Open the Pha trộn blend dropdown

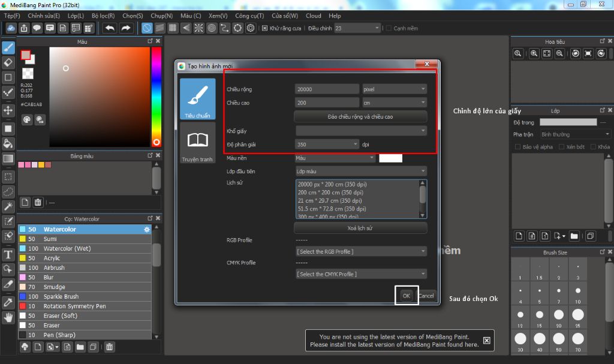point(575,134)
